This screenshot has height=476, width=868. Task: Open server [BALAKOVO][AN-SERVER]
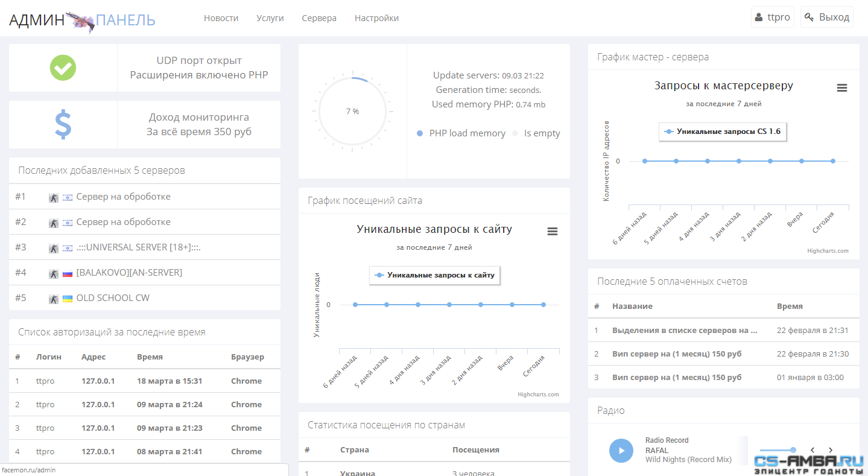pyautogui.click(x=129, y=273)
